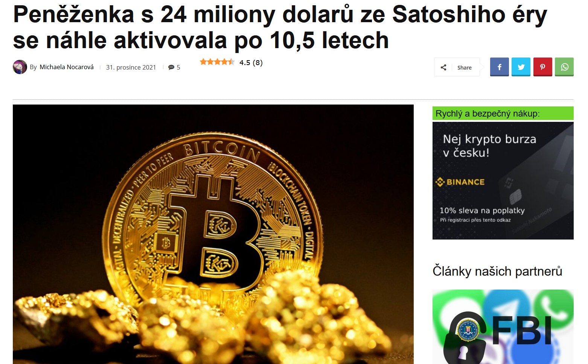The height and width of the screenshot is (364, 588).
Task: Open the FBI partner article thumbnail
Action: coord(503,327)
